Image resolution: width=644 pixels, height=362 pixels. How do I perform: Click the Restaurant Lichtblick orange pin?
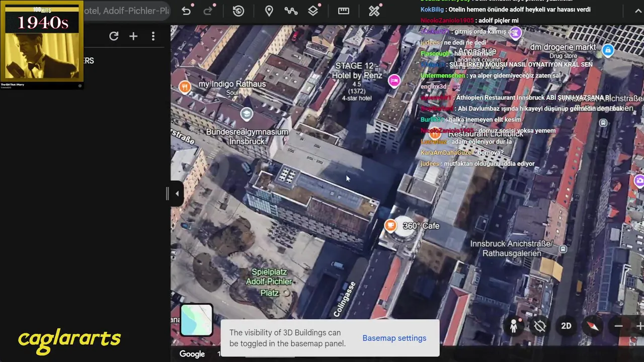coord(435,133)
